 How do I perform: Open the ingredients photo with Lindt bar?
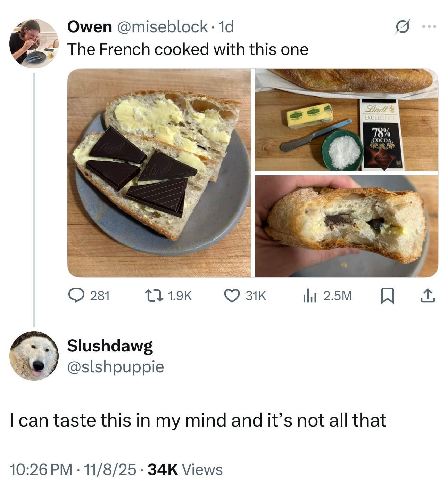click(346, 120)
